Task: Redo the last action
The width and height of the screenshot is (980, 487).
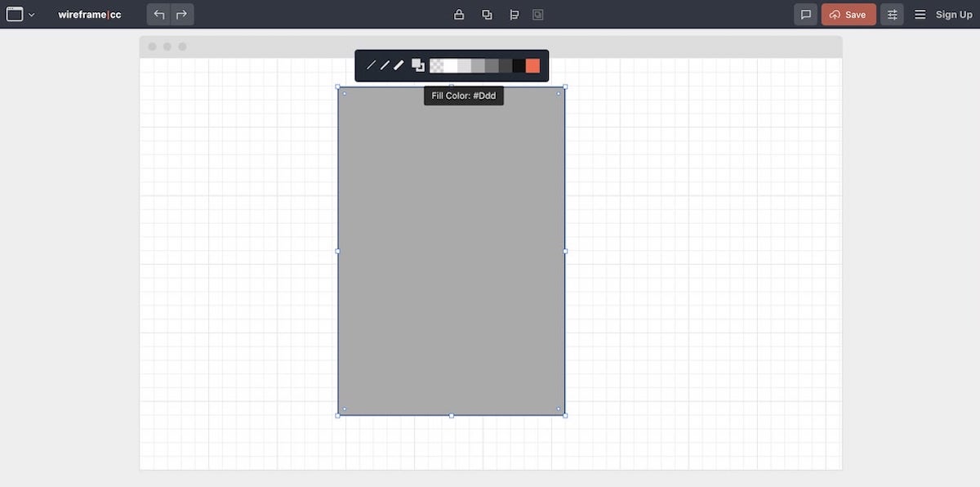Action: pyautogui.click(x=181, y=14)
